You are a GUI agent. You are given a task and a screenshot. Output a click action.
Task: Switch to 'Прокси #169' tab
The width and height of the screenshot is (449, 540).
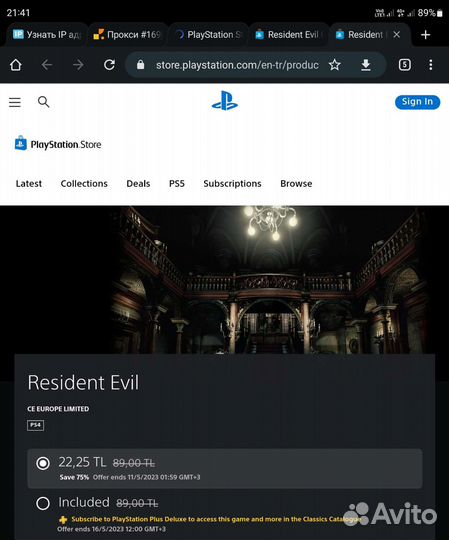coord(127,34)
